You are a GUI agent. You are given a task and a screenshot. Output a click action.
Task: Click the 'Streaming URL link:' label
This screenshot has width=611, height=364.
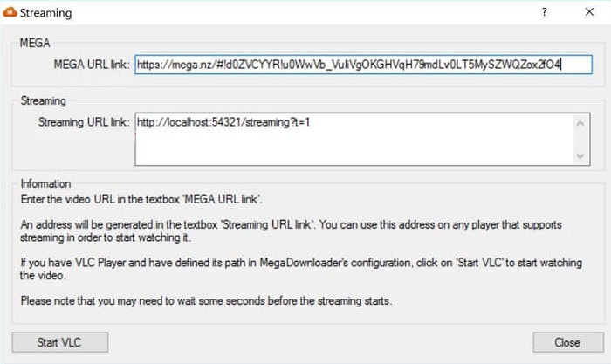(x=84, y=122)
